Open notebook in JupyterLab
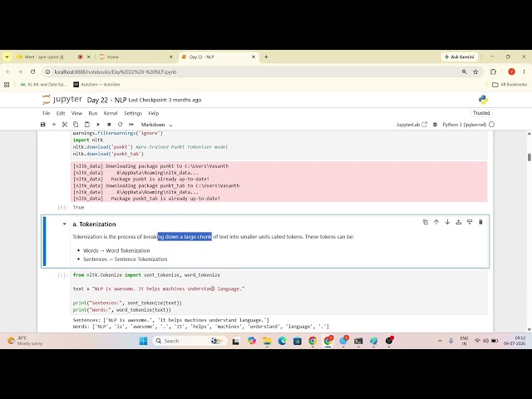Screen dimensions: 532x399 tap(411, 125)
